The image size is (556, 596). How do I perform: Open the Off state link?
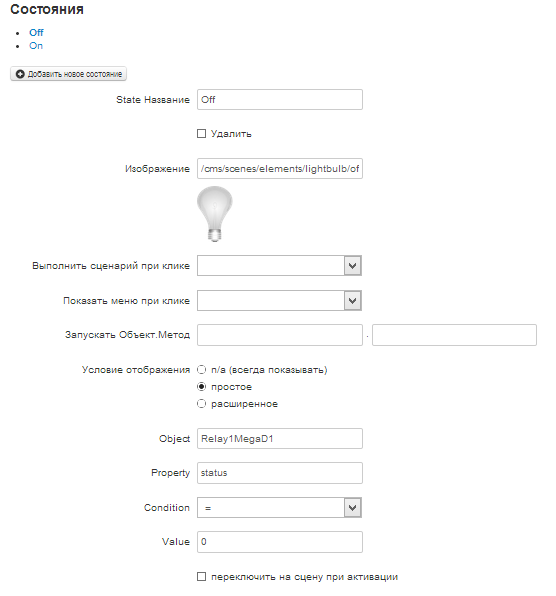36,32
